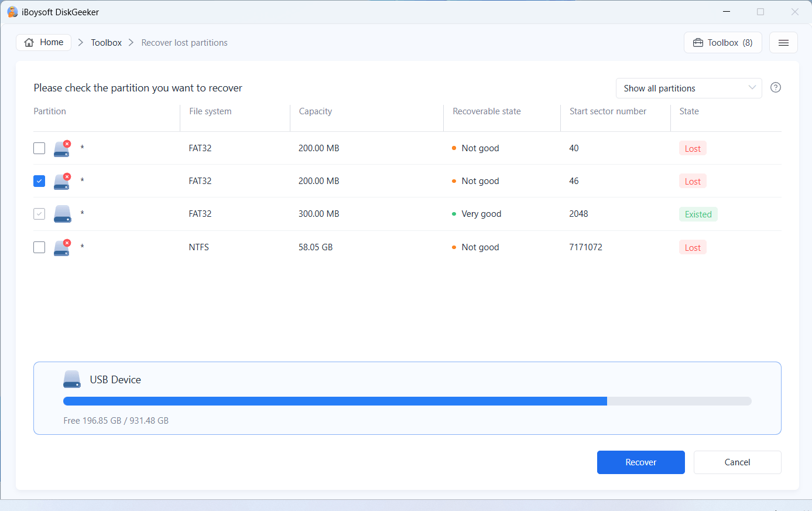
Task: Click the lost disk icon for sector 40
Action: click(62, 148)
